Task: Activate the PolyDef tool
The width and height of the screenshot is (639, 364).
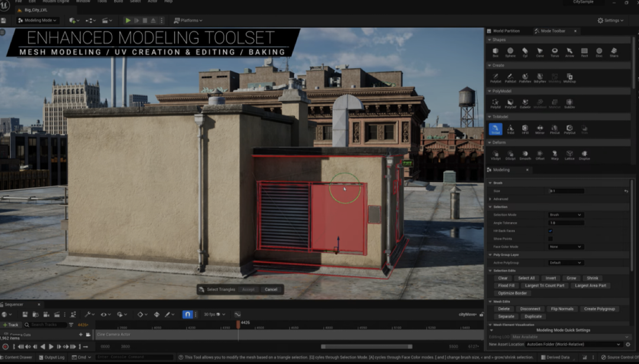Action: (x=510, y=104)
